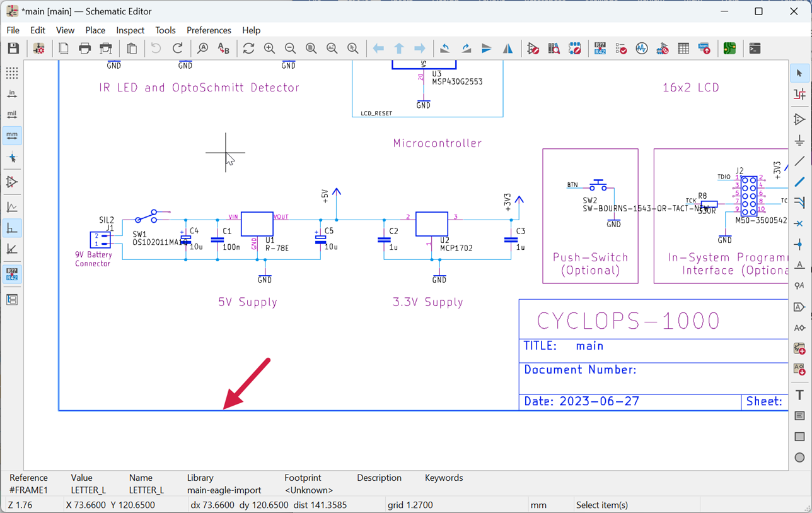Switch units to mils
This screenshot has width=812, height=513.
coord(12,115)
